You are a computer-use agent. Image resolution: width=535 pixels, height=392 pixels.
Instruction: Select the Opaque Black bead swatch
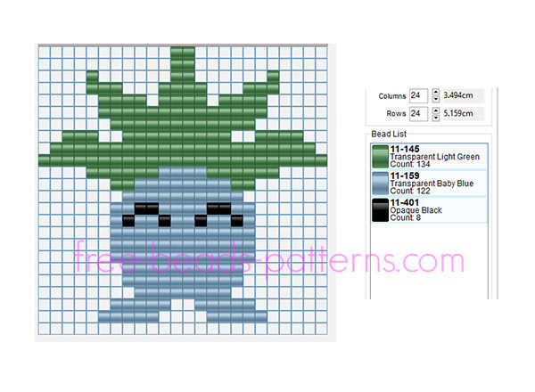[380, 210]
